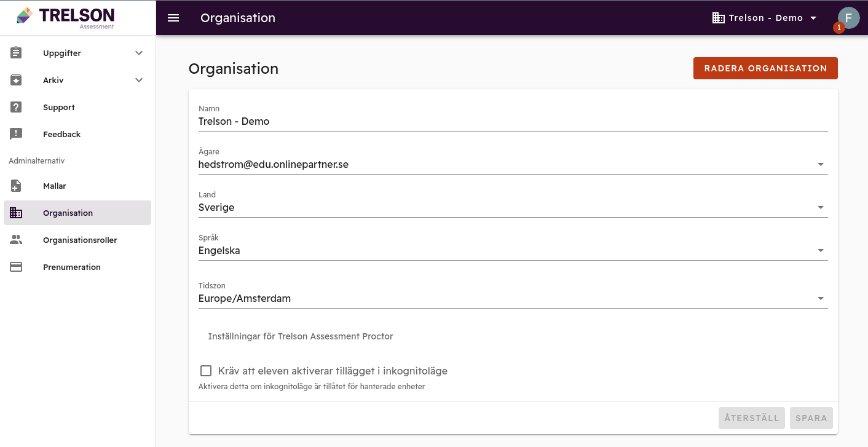This screenshot has width=868, height=447.
Task: Click the 'Adminalternativ' sidebar label
Action: pyautogui.click(x=37, y=160)
